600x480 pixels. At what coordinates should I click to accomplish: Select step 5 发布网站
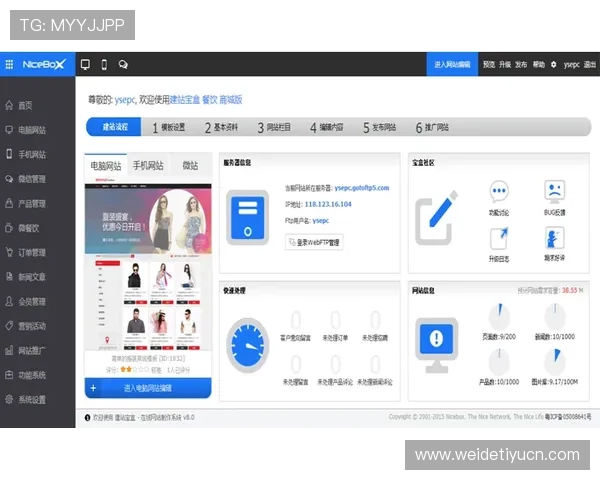point(380,127)
